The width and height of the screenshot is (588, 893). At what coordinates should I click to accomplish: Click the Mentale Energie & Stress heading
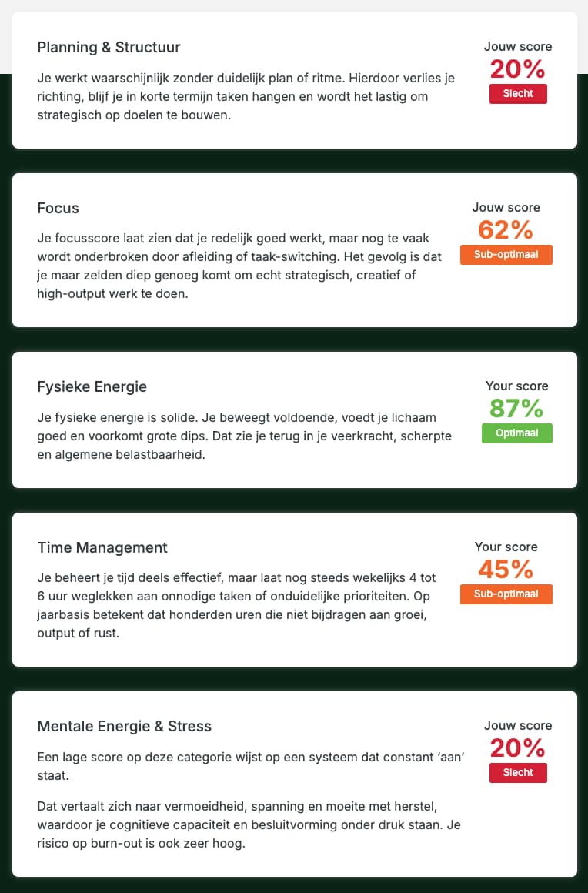pyautogui.click(x=124, y=726)
